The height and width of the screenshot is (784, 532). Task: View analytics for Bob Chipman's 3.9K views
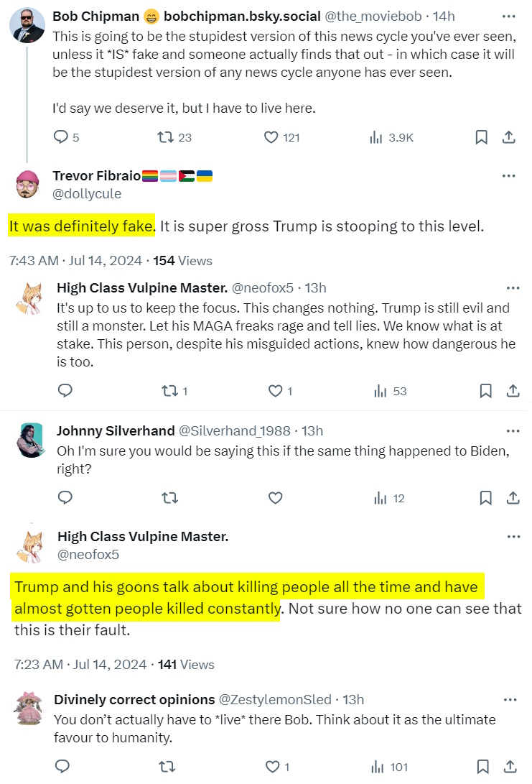[375, 137]
